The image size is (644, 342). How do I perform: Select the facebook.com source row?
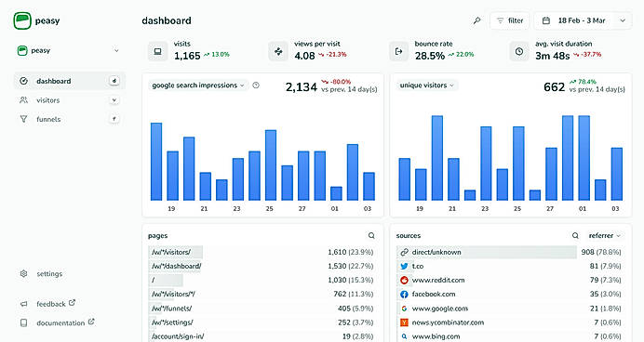[510, 294]
